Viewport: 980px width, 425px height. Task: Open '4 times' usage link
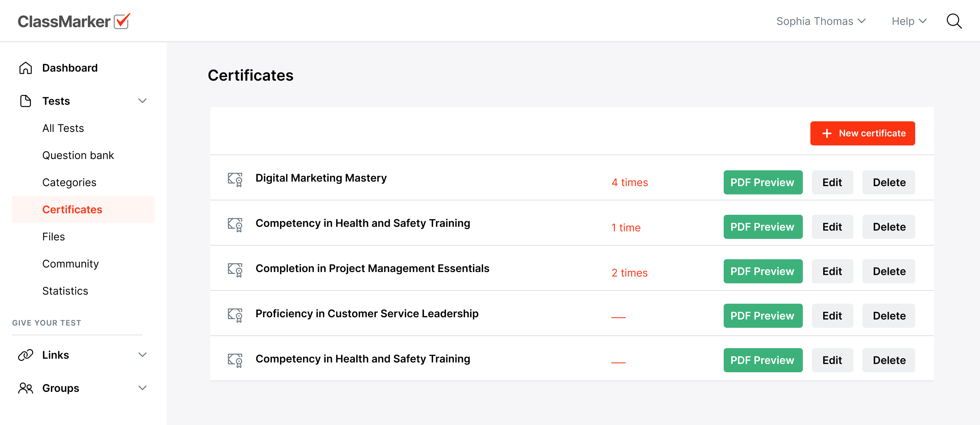[x=629, y=182]
